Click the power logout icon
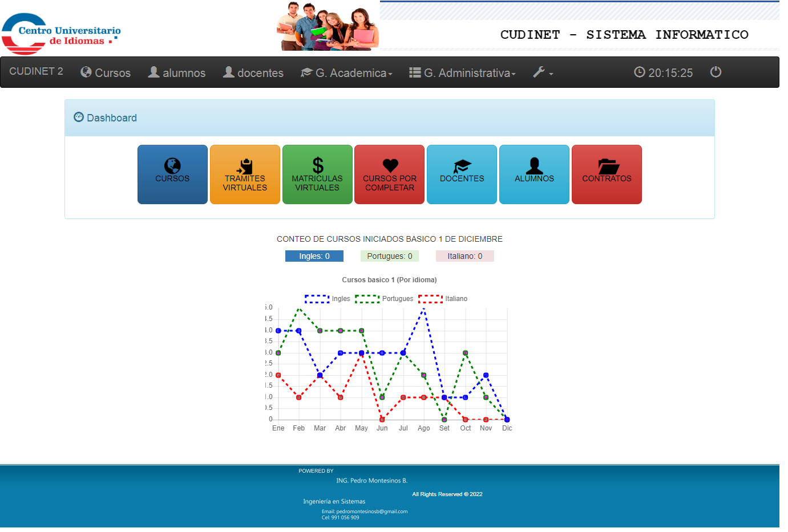The image size is (788, 532). point(716,72)
